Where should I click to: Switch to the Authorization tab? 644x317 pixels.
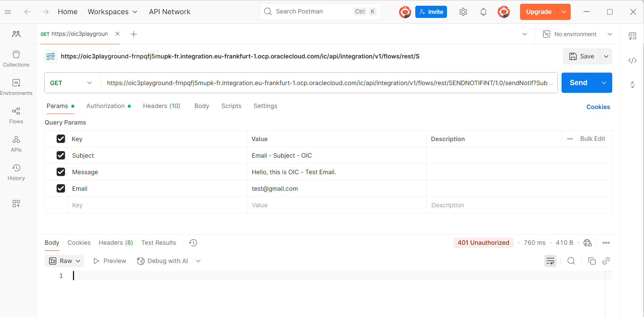tap(108, 106)
